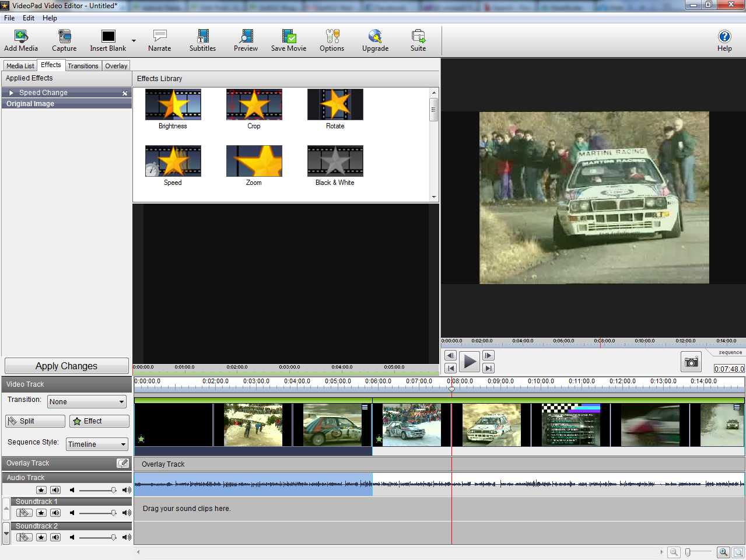The width and height of the screenshot is (746, 560).
Task: Expand the Speed Change applied effect
Action: tap(11, 93)
